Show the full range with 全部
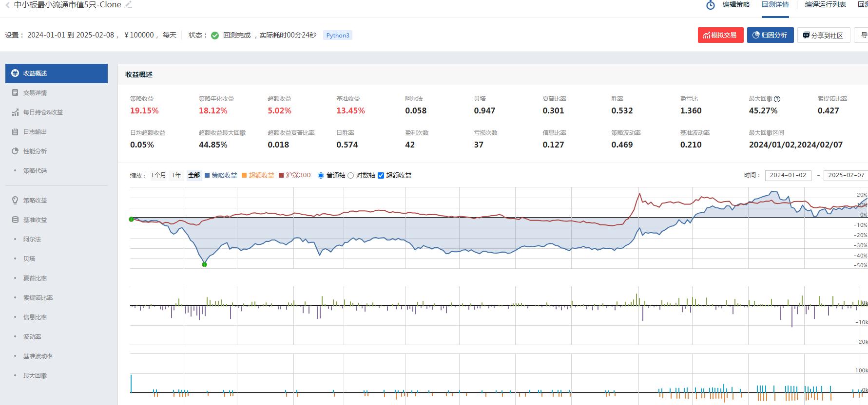868x405 pixels. tap(194, 175)
